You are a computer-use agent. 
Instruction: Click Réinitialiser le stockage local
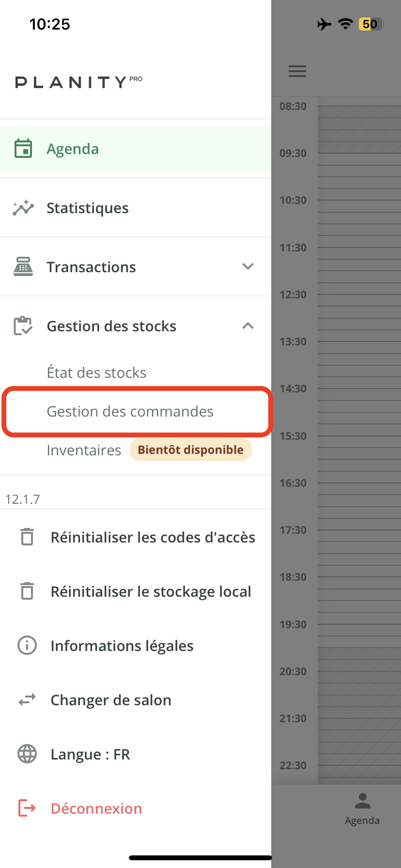(151, 591)
